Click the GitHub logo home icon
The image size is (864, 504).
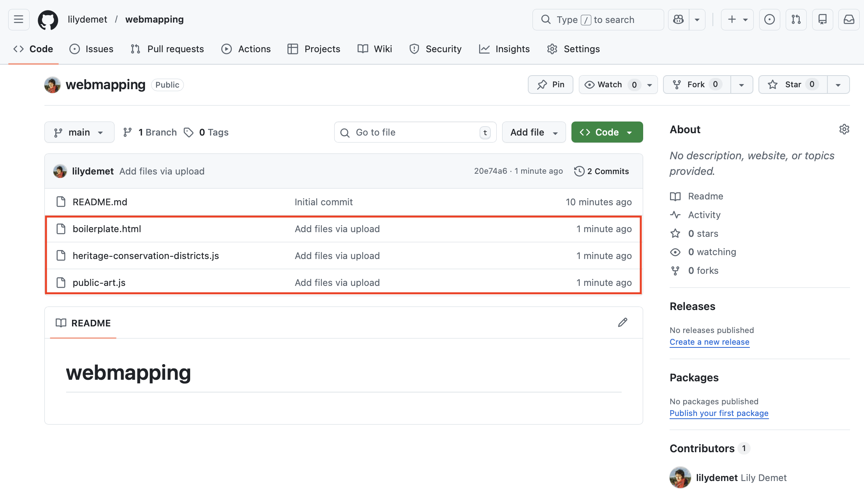48,19
